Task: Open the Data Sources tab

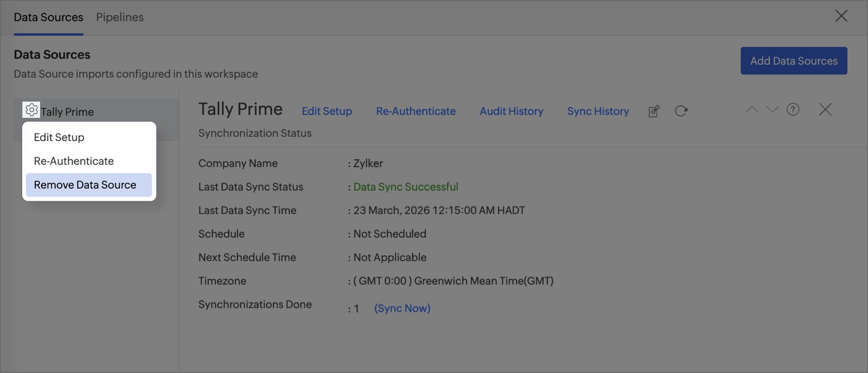Action: (49, 17)
